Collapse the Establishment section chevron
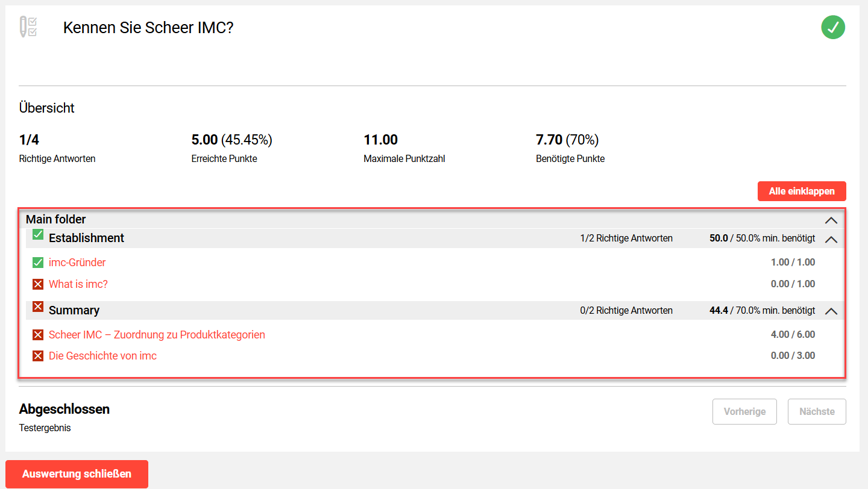868x489 pixels. pos(831,239)
